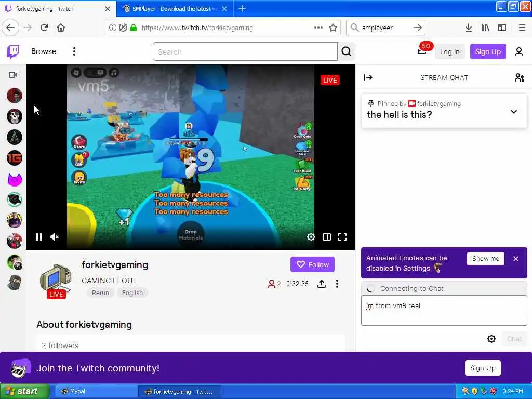532x399 pixels.
Task: Unmute the stream with the volume icon
Action: (x=55, y=237)
